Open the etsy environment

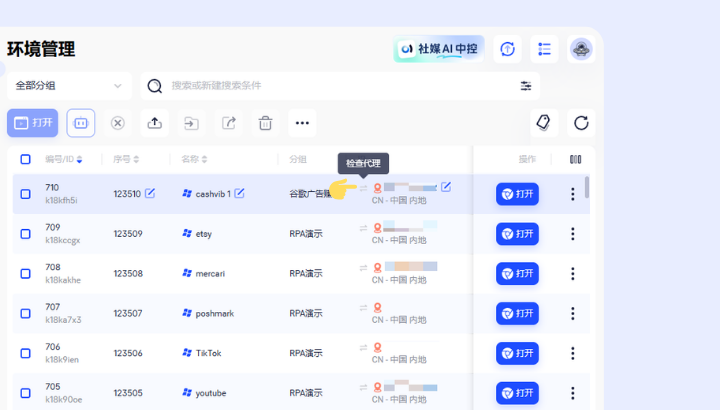(x=517, y=234)
